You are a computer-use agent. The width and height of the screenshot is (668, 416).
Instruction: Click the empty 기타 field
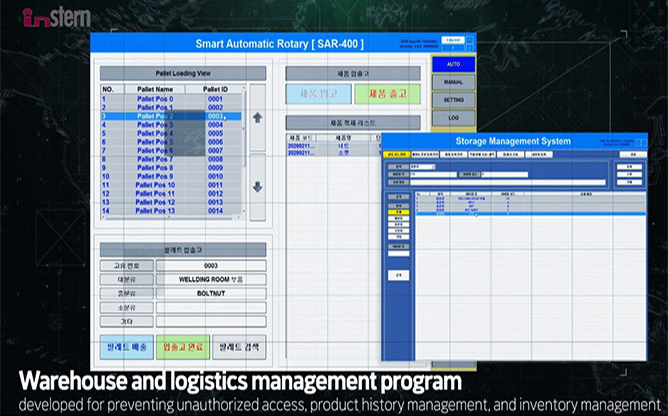coord(211,321)
